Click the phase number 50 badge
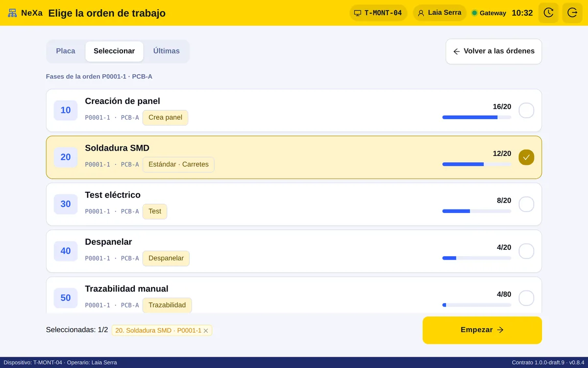This screenshot has width=588, height=368. pyautogui.click(x=66, y=298)
